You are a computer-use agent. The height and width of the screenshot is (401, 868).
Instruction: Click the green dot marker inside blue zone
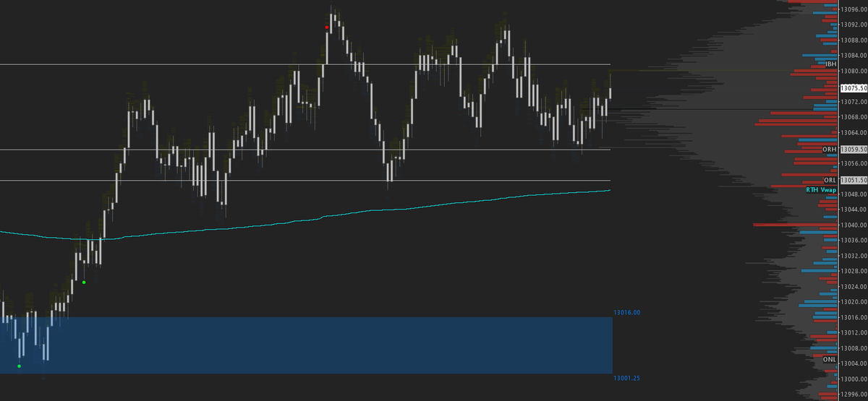click(19, 366)
